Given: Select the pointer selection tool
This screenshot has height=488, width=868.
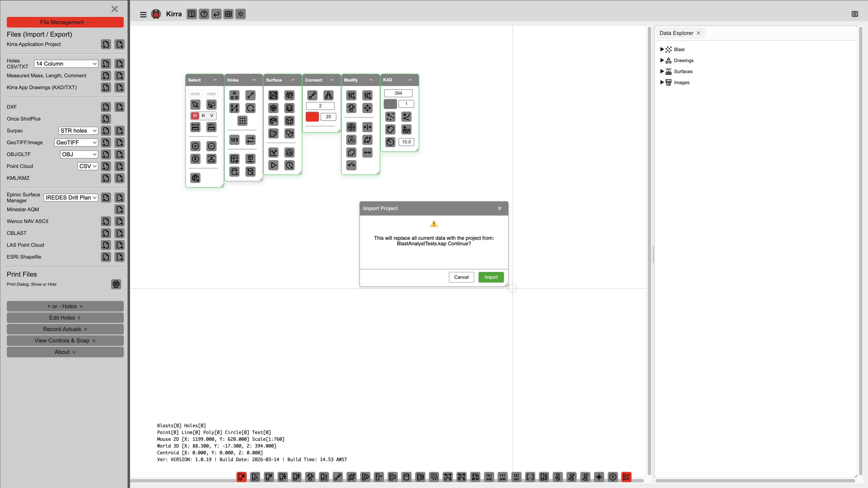Looking at the screenshot, I should pos(195,105).
